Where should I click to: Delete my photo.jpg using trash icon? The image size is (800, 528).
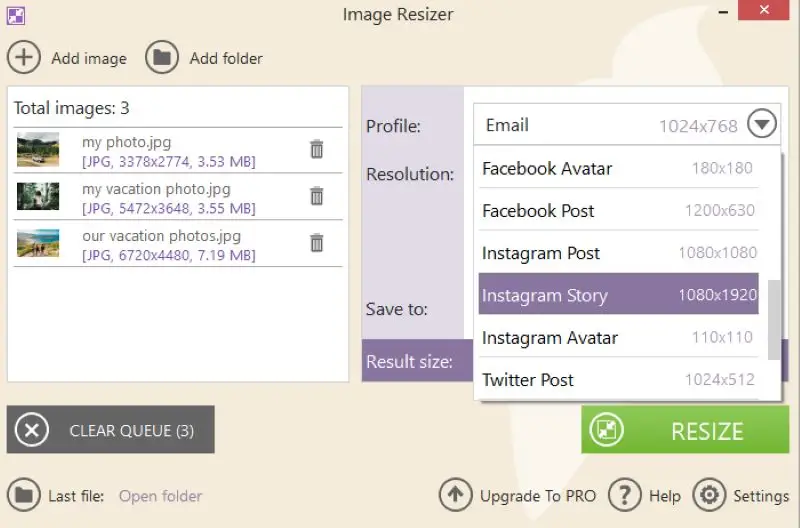[x=317, y=150]
